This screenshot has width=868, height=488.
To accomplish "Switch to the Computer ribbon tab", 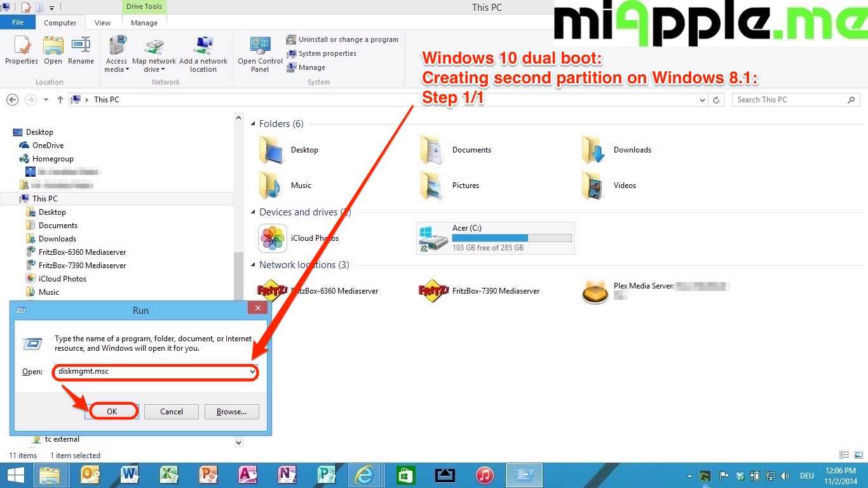I will click(60, 23).
